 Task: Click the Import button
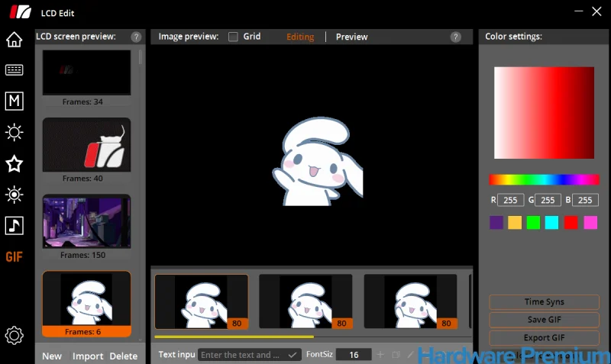click(88, 356)
